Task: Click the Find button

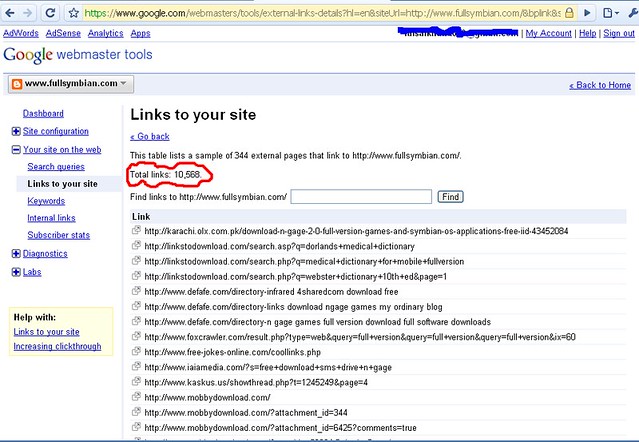Action: click(x=450, y=197)
